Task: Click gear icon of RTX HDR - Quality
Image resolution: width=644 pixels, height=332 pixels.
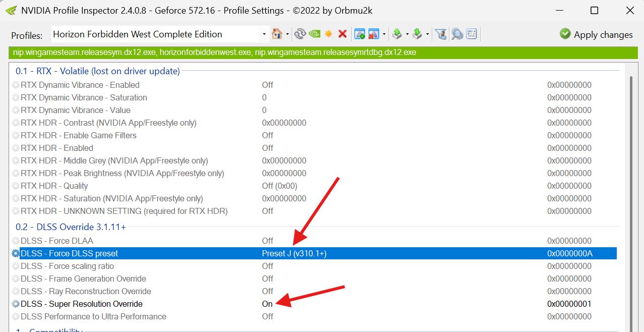Action: (x=16, y=186)
